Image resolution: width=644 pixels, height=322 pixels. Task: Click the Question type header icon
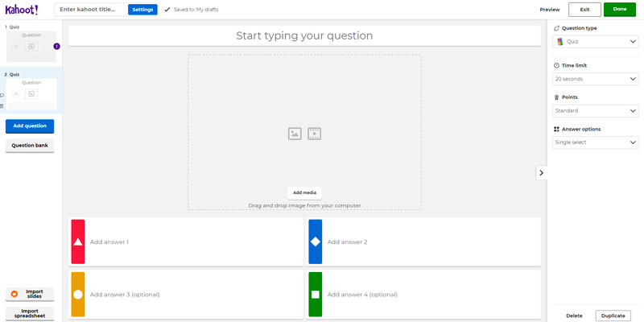tap(556, 28)
